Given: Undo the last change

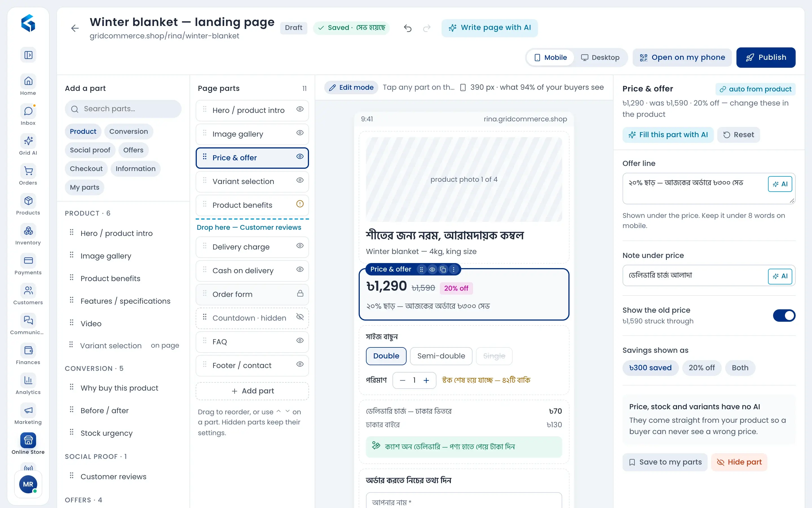Looking at the screenshot, I should point(408,28).
